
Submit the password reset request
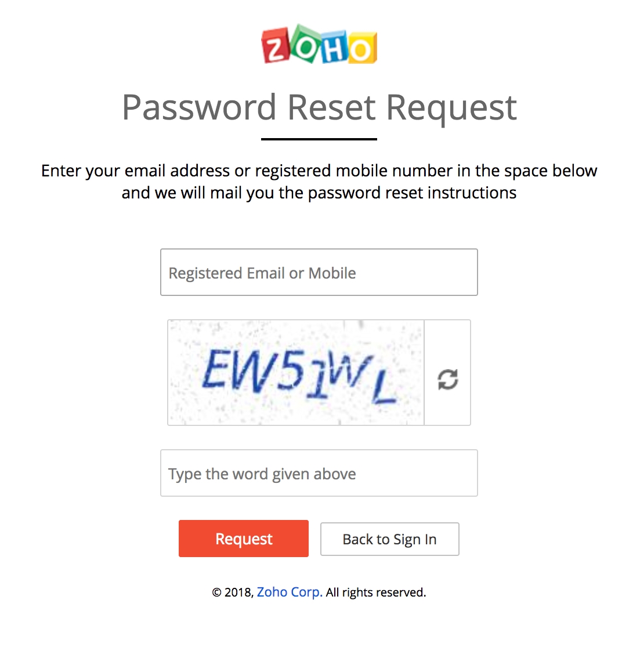click(243, 539)
